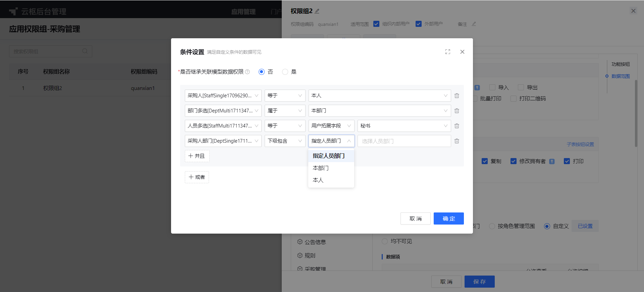Toggle 外部用户 checkbox
The image size is (644, 292).
click(419, 24)
